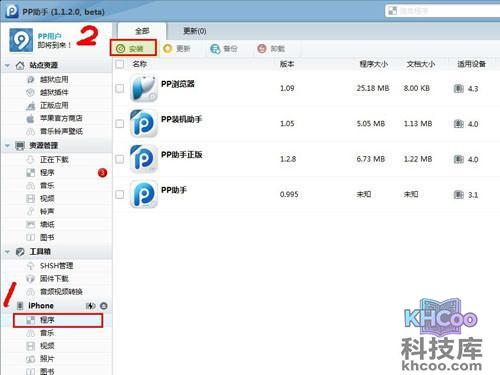Image resolution: width=500 pixels, height=375 pixels.
Task: Select 图书 under the iPhone device
Action: (47, 371)
